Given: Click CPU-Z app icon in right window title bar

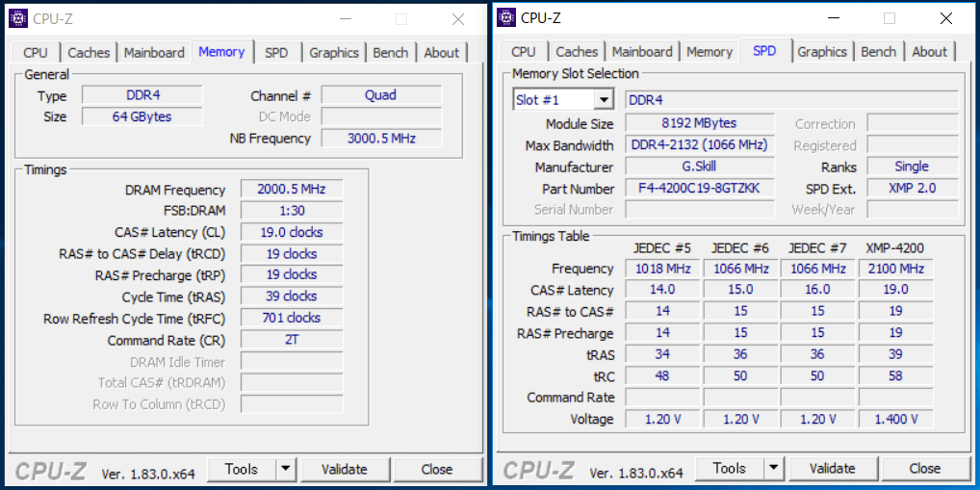Looking at the screenshot, I should 506,18.
